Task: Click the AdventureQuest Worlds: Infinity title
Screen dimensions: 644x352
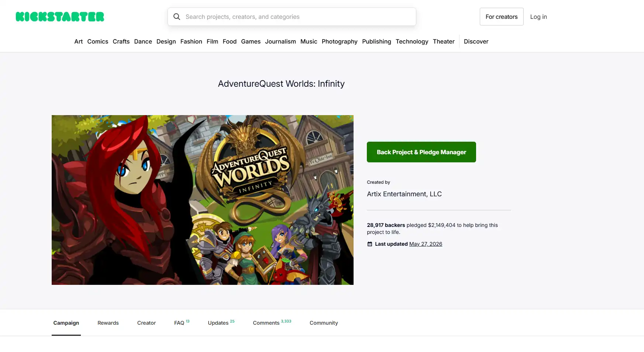Action: pyautogui.click(x=281, y=84)
